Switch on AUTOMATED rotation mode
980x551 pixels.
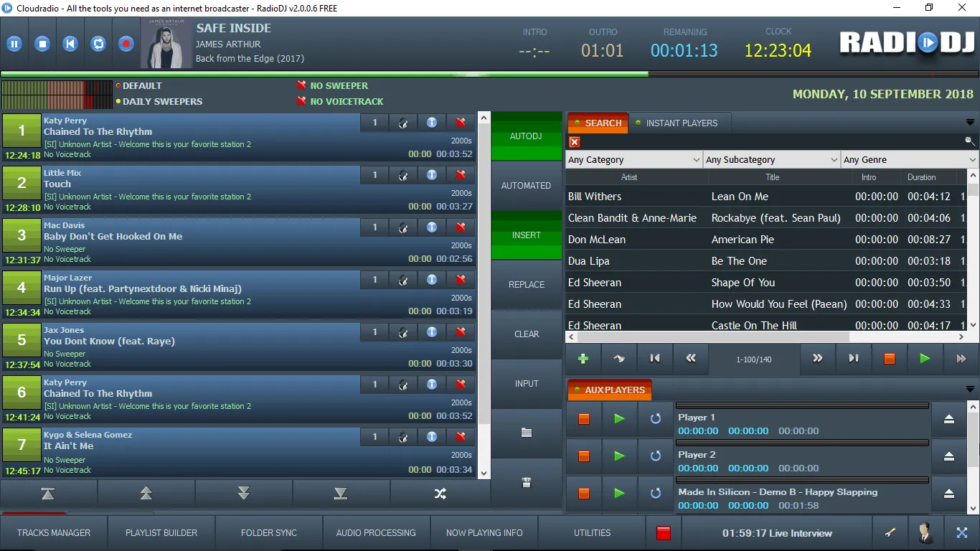coord(526,185)
